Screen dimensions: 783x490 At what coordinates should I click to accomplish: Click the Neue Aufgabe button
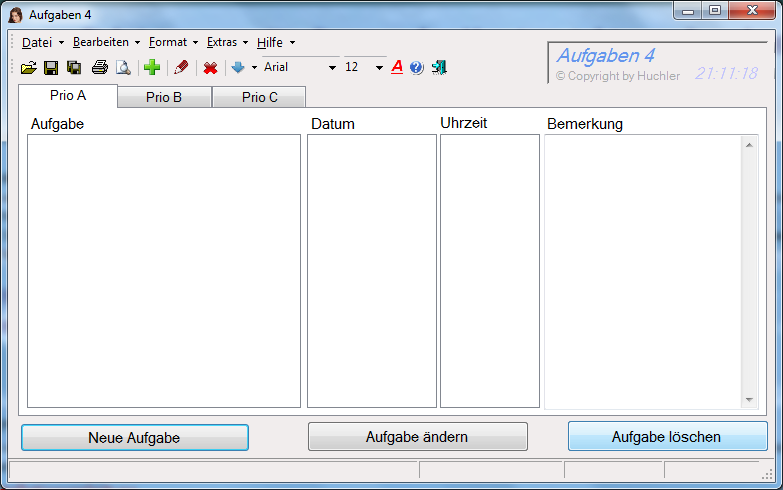point(135,438)
